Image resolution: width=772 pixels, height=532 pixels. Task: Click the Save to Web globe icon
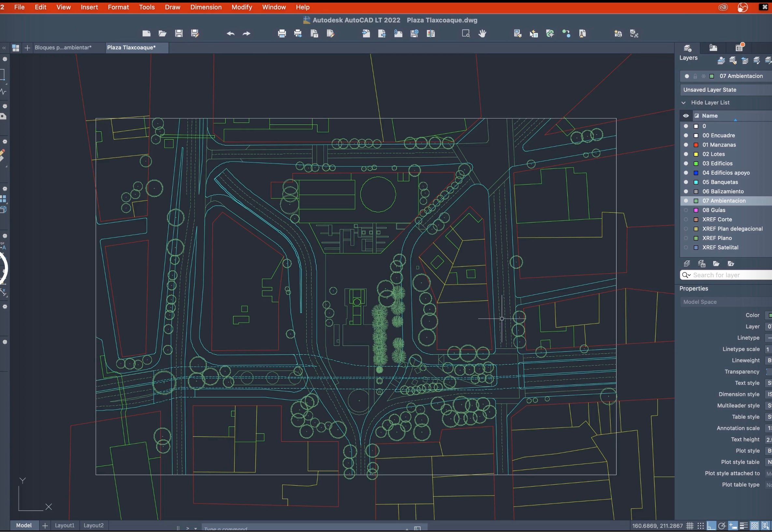click(x=414, y=33)
